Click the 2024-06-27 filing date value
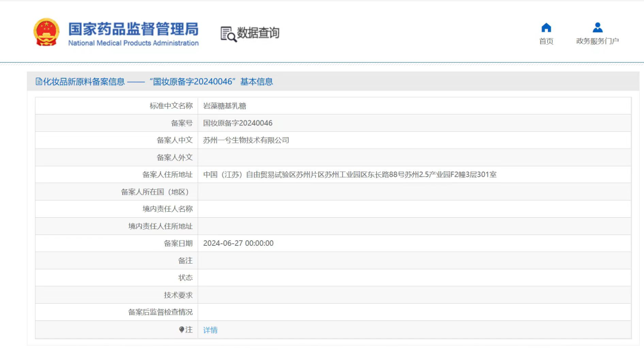Viewport: 644px width, 352px height. click(x=238, y=243)
